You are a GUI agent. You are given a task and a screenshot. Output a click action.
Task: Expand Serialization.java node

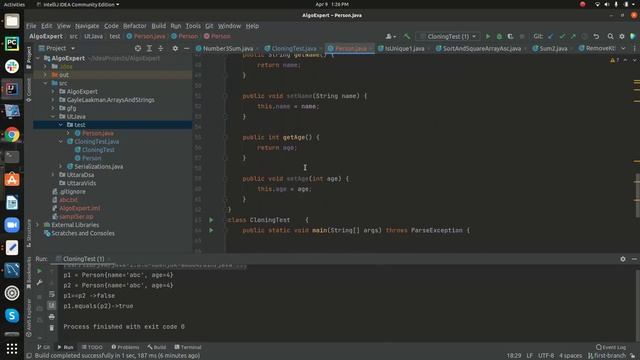(x=61, y=167)
